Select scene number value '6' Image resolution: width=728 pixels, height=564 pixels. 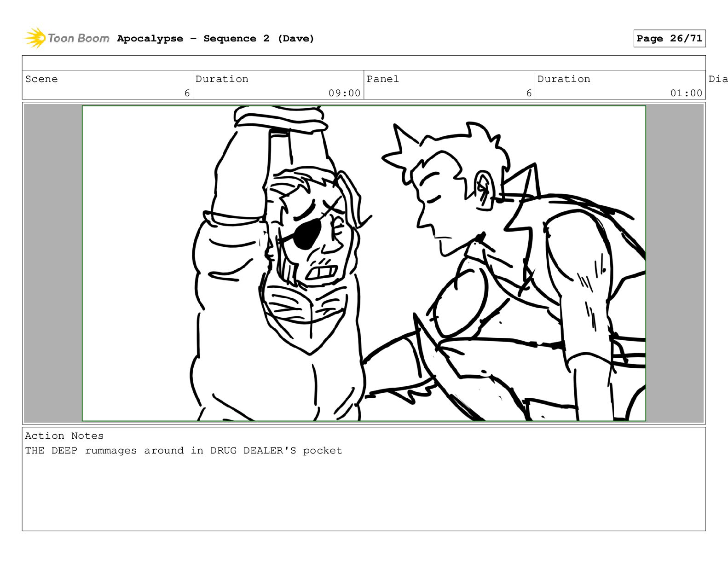point(187,93)
